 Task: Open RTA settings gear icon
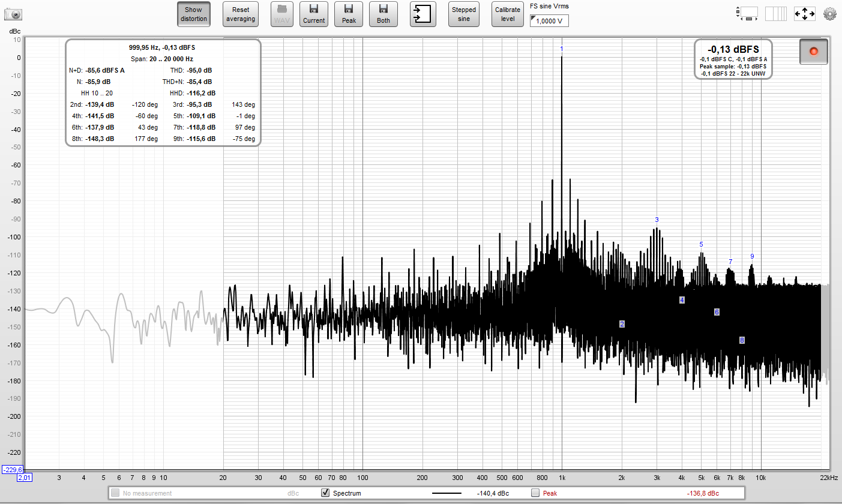click(x=830, y=13)
